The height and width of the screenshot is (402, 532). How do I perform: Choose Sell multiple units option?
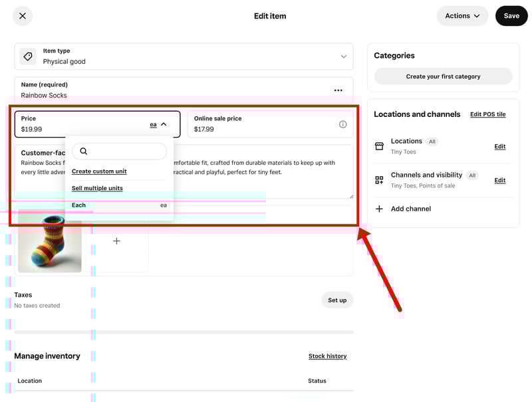coord(97,189)
